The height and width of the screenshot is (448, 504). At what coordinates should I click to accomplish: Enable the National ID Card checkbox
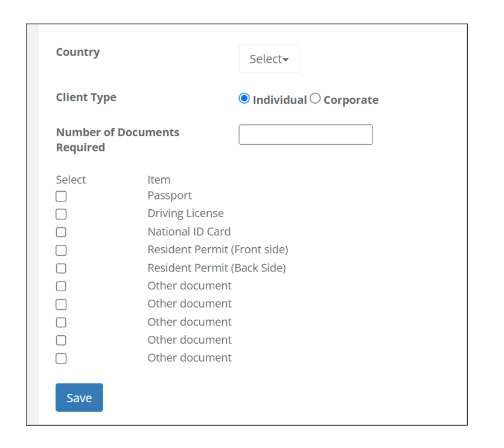coord(61,232)
